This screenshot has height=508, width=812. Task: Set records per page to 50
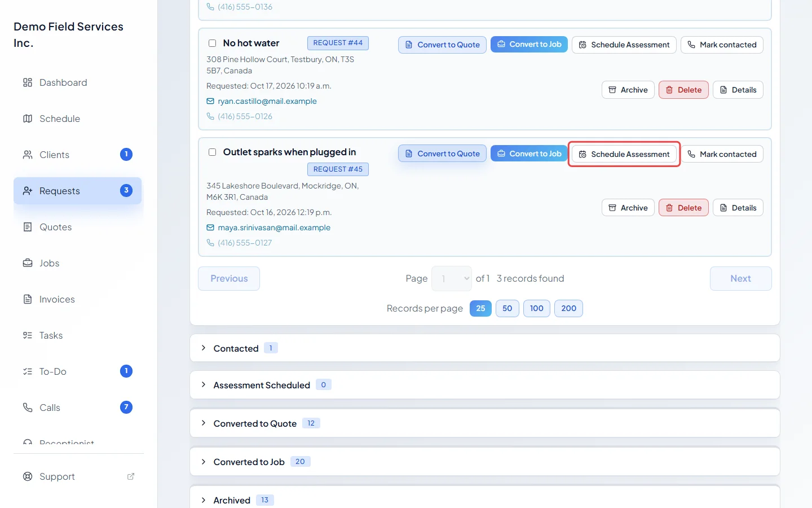click(507, 308)
